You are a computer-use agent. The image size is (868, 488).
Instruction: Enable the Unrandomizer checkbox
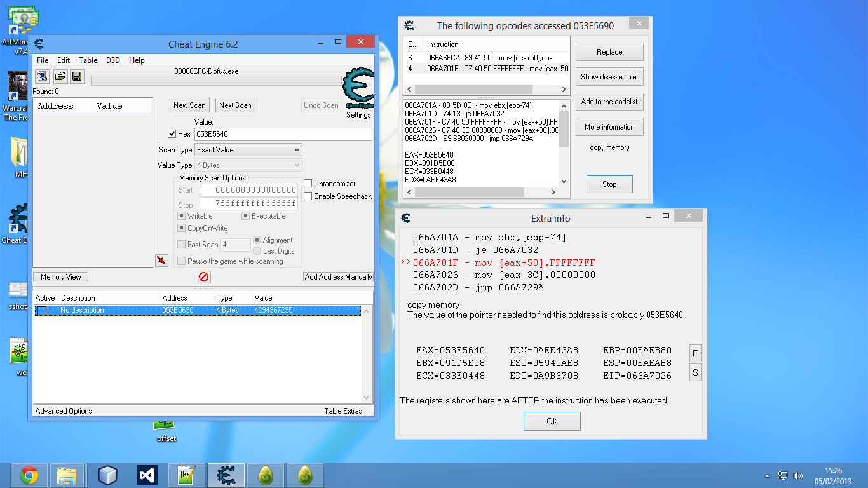[x=308, y=184]
